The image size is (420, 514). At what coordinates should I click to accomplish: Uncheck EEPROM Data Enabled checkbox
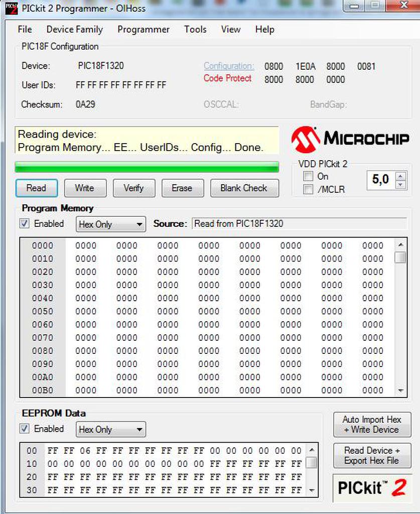point(24,429)
